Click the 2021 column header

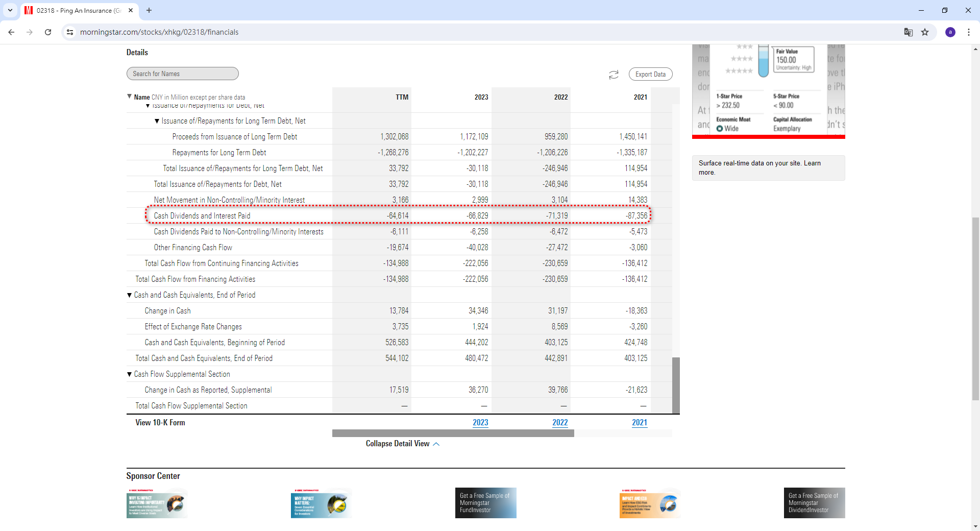point(641,97)
